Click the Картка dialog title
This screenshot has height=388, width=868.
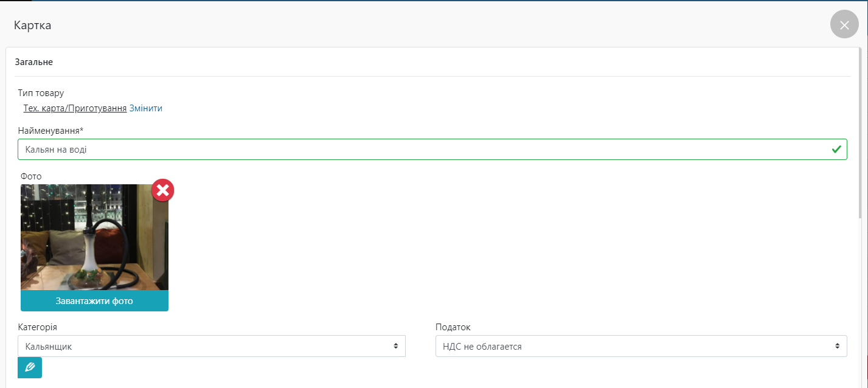pos(32,26)
